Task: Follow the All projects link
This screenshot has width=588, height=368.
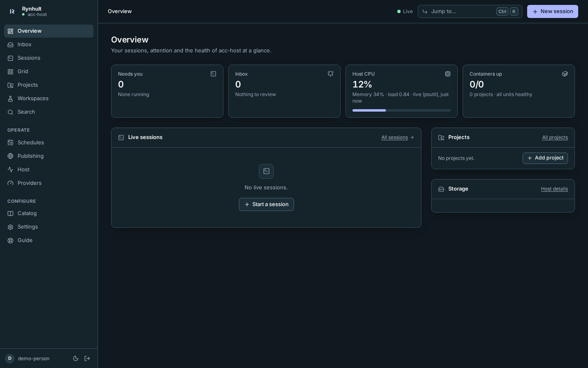Action: tap(555, 137)
